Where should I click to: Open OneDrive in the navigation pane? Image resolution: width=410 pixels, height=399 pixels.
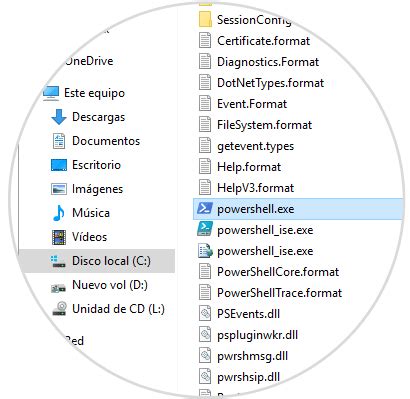pos(89,61)
